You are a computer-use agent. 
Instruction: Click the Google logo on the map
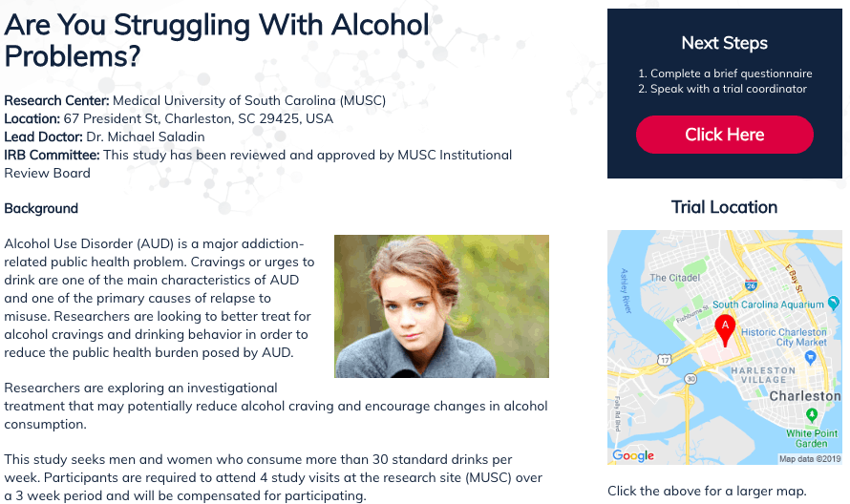(633, 455)
